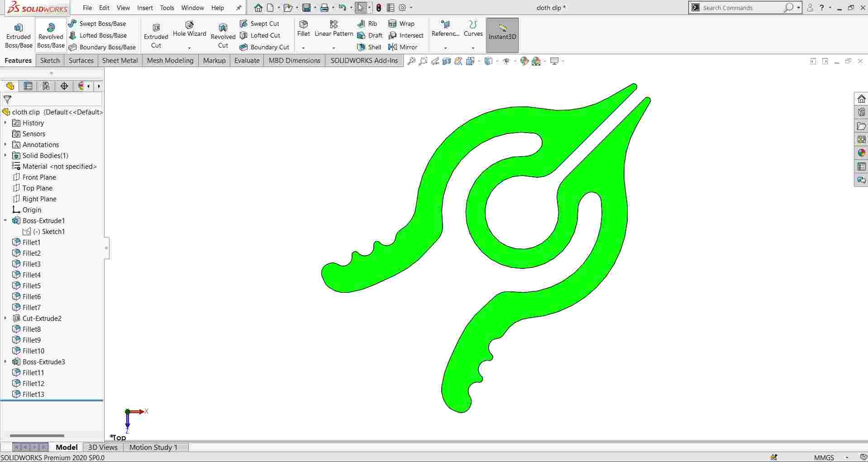Open the ConfigurationManager panel tab
This screenshot has height=462, width=868.
46,86
